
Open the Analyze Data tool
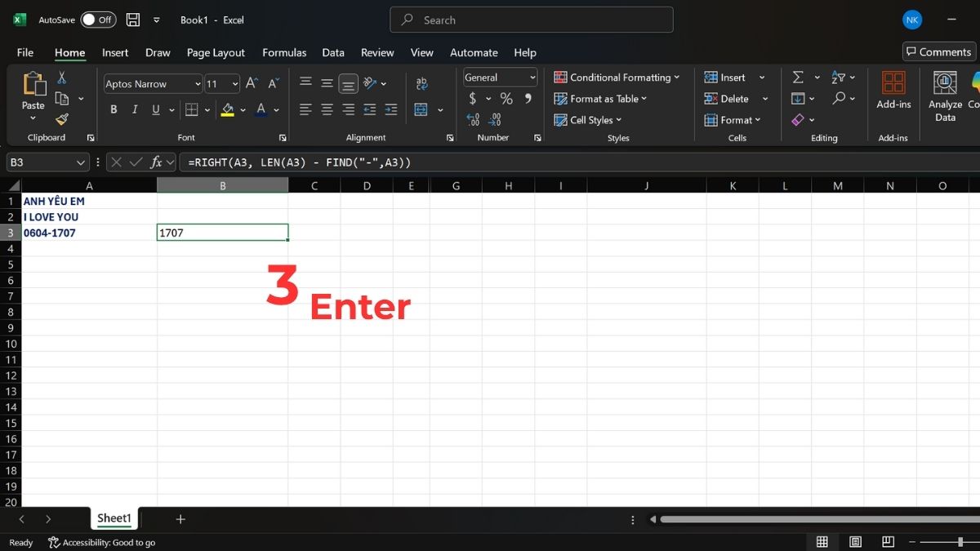point(944,96)
